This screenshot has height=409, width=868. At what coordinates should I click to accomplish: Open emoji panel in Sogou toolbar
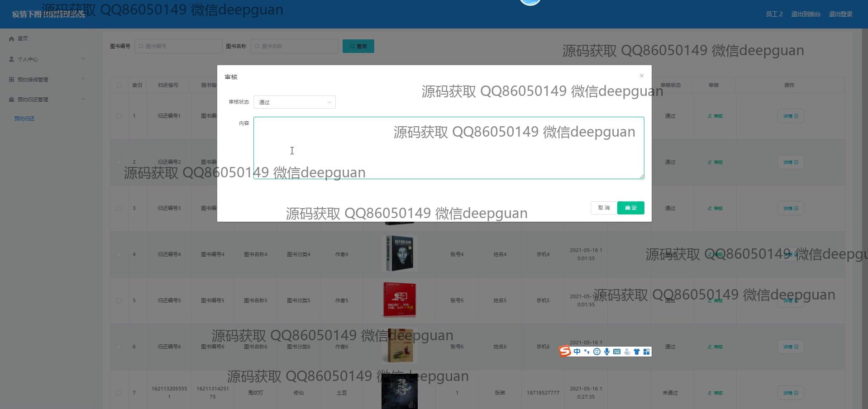click(x=597, y=352)
